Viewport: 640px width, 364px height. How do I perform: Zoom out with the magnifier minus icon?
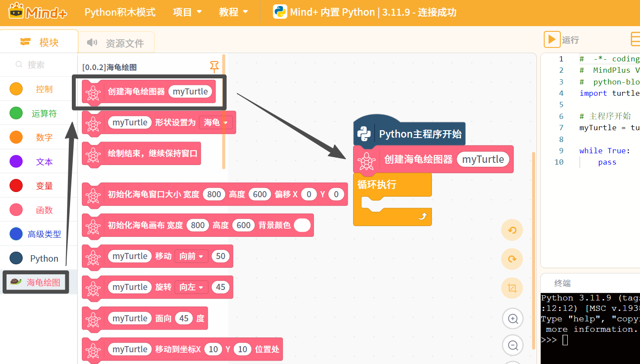(513, 346)
